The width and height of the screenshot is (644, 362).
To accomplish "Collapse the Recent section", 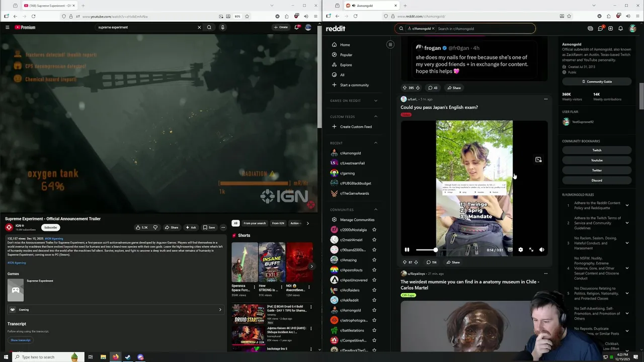I will [376, 143].
